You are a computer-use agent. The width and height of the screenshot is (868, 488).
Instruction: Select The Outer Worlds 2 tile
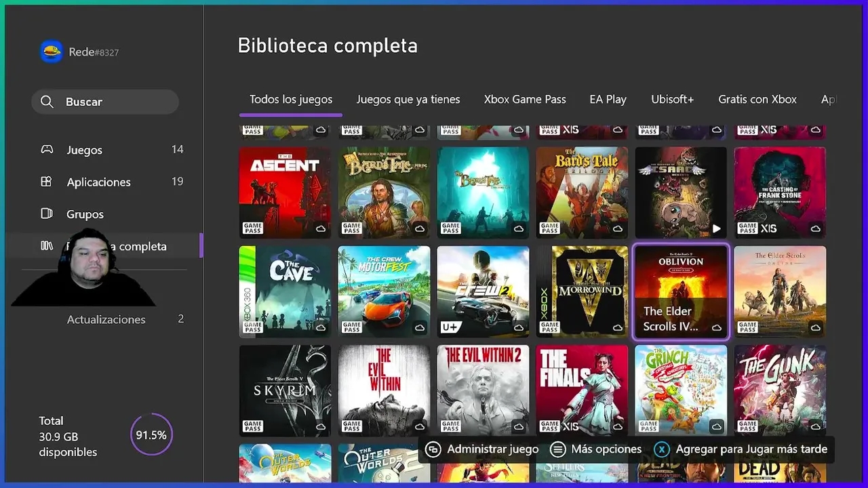pos(384,464)
